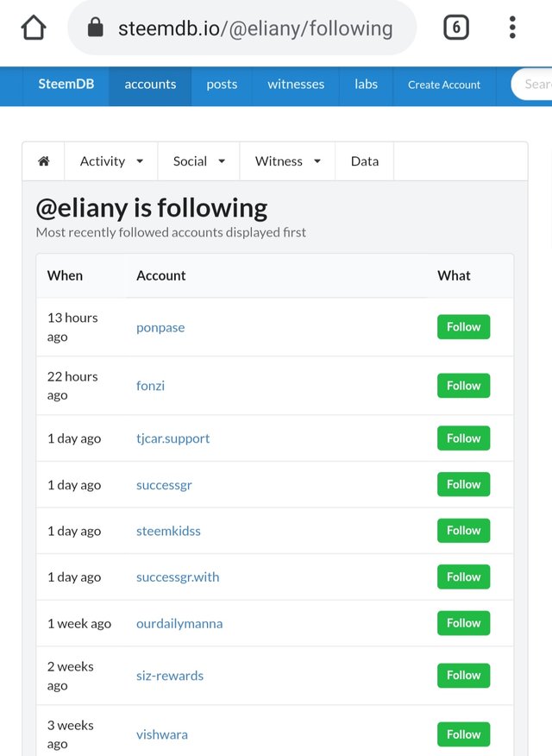
Task: Go to the accounts section
Action: coord(150,85)
